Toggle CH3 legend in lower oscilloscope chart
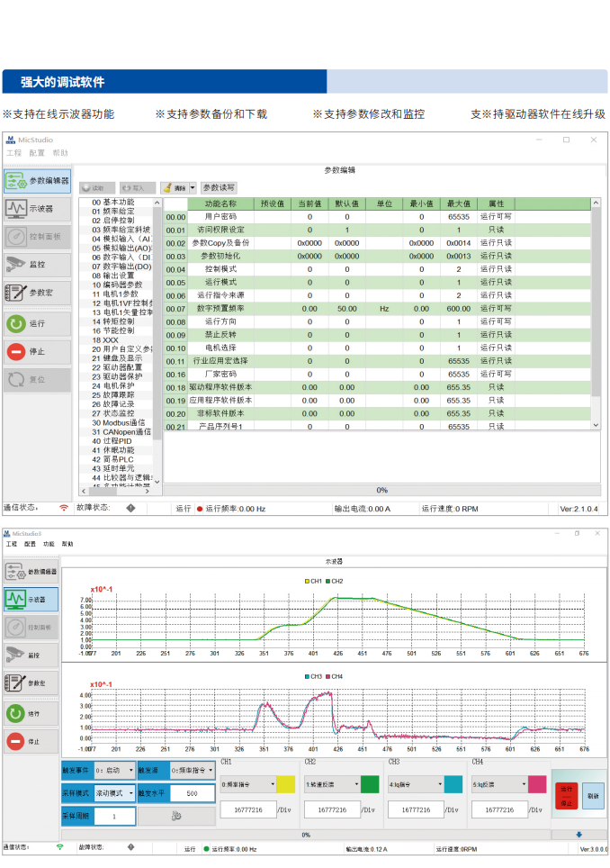This screenshot has height=868, width=610. (313, 676)
